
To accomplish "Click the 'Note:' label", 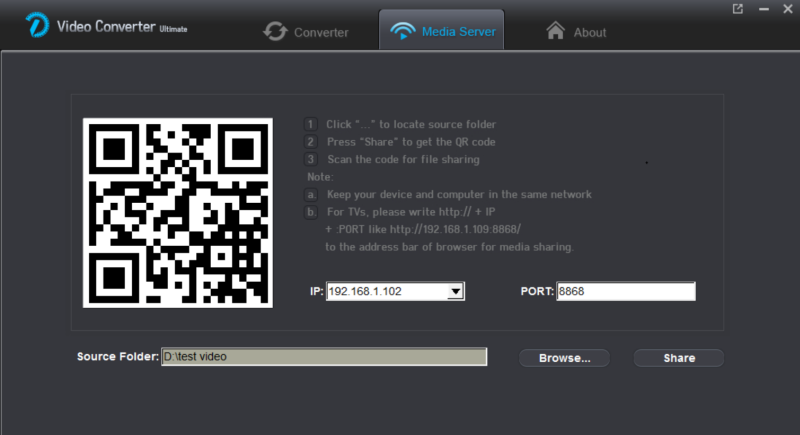I will click(320, 177).
